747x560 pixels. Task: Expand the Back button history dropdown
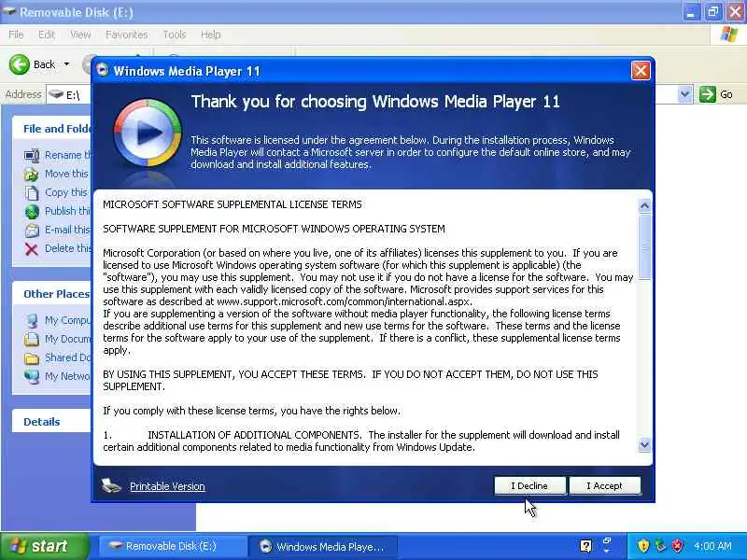point(66,64)
